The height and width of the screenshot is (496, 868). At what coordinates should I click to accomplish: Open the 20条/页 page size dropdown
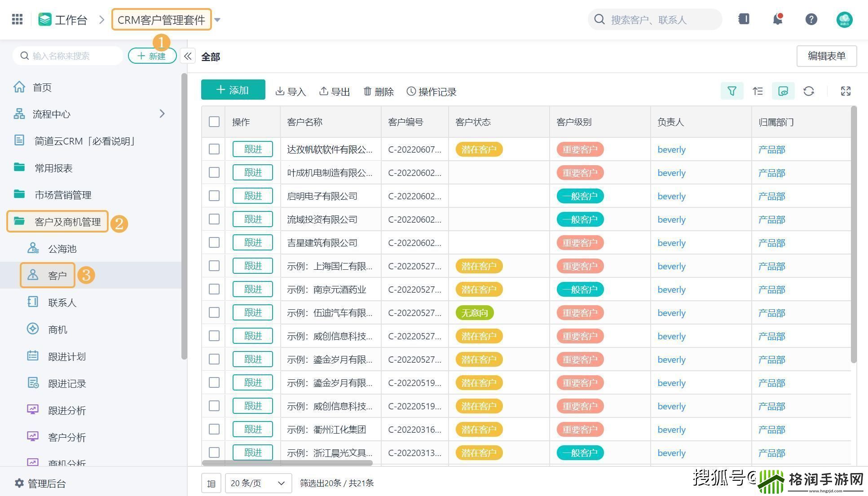pyautogui.click(x=258, y=483)
